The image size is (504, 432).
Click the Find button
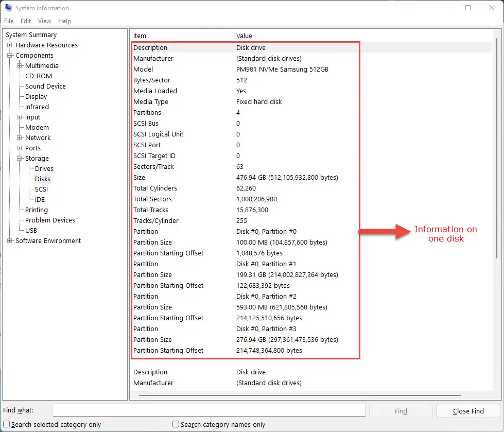click(x=401, y=411)
